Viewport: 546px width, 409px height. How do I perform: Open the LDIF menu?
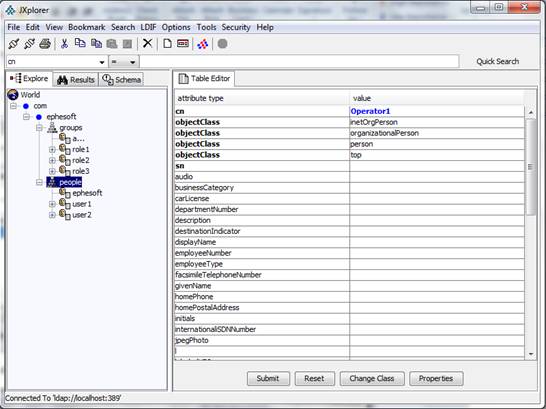tap(148, 27)
